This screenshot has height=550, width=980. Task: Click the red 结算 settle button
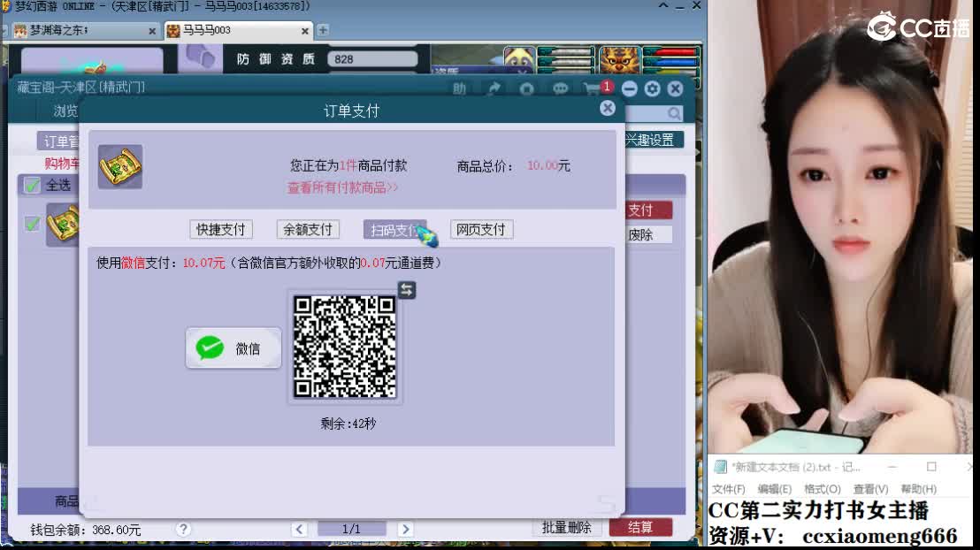click(639, 527)
